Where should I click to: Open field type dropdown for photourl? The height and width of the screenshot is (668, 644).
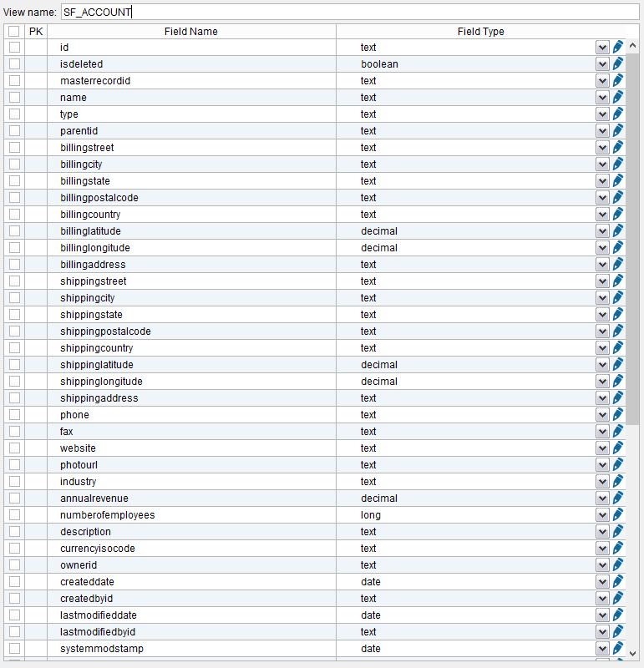coord(602,465)
